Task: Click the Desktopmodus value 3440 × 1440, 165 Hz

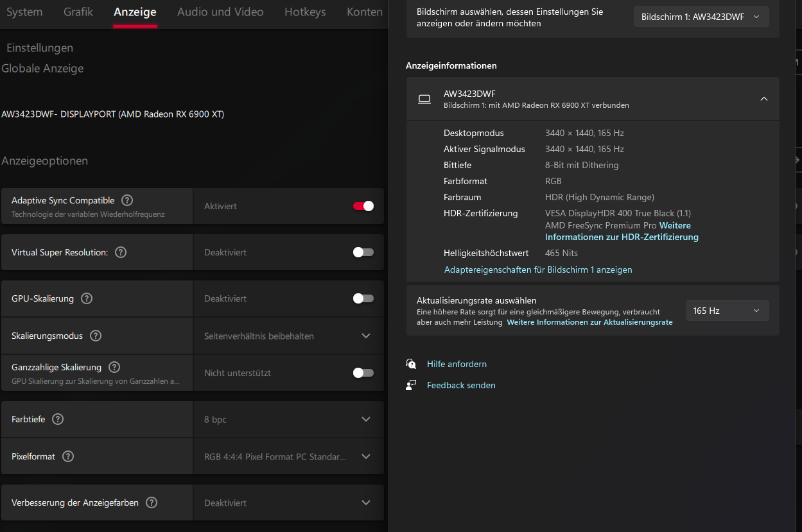Action: [x=584, y=133]
